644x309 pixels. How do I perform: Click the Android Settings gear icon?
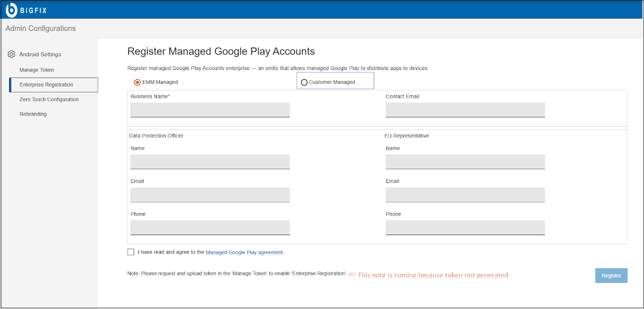click(11, 54)
